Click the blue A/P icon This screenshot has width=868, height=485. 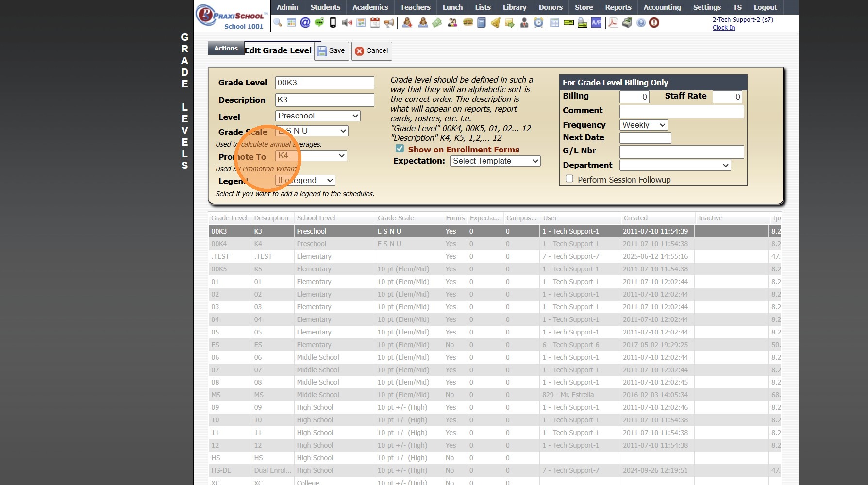597,22
